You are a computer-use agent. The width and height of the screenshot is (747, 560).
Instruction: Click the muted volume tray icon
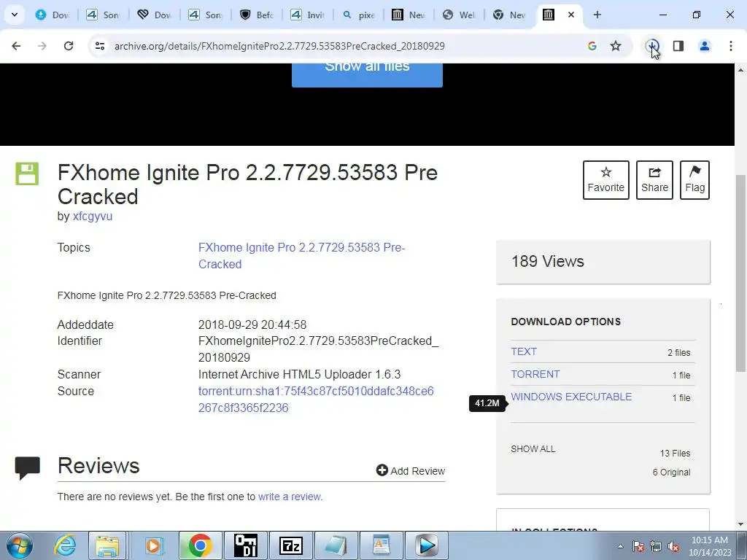[673, 546]
